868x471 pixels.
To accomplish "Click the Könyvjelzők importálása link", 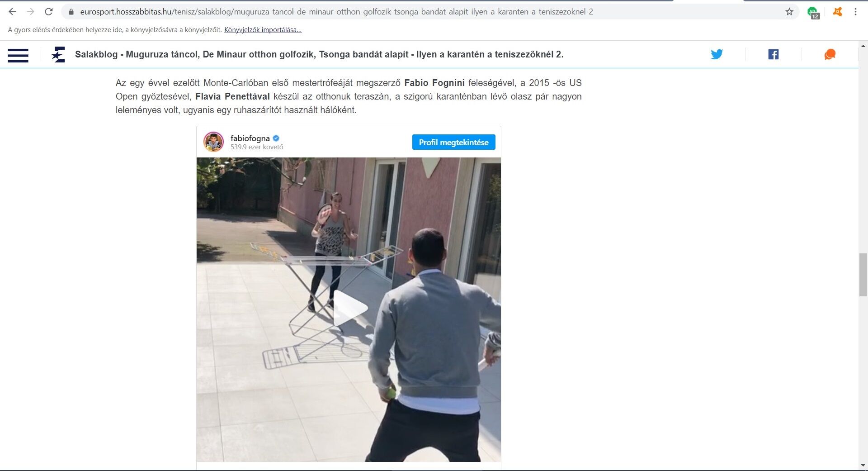I will pyautogui.click(x=263, y=30).
